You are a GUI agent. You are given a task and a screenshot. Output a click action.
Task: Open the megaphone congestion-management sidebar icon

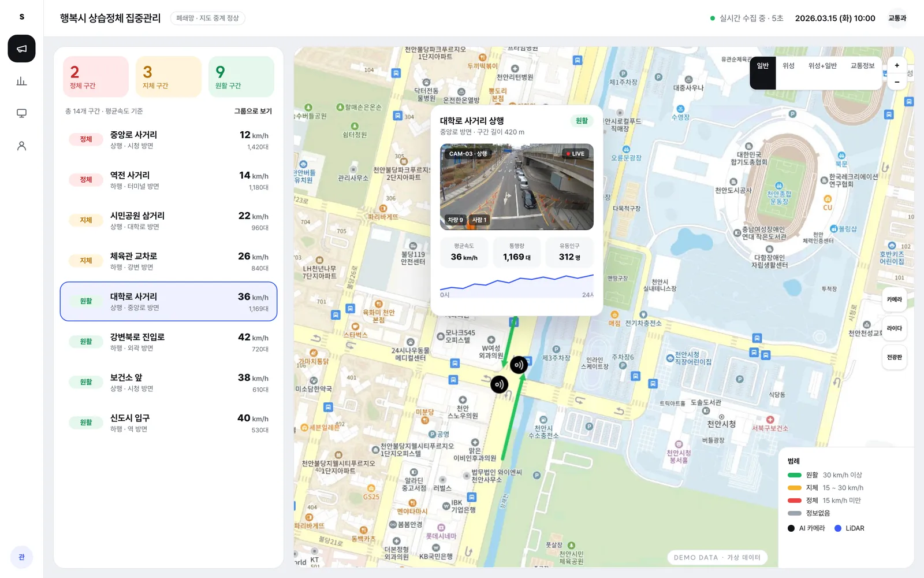click(x=21, y=49)
